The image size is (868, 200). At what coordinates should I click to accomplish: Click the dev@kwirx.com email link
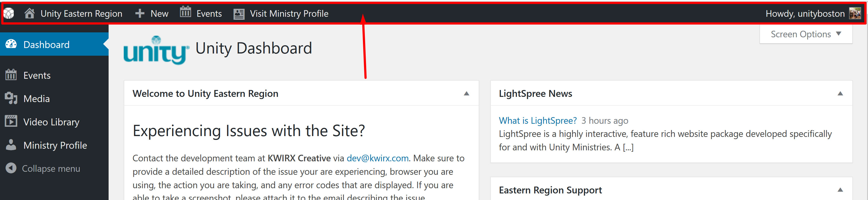377,158
